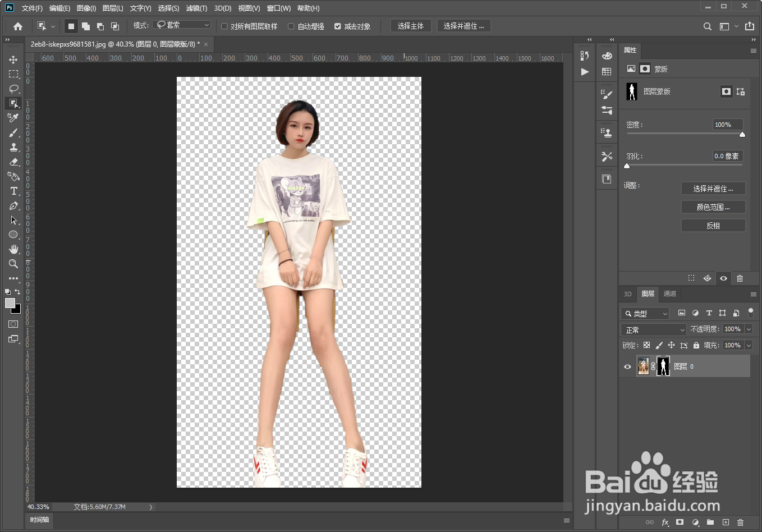Screen dimensions: 762x532
Task: Switch to the Channels tab
Action: tap(670, 294)
